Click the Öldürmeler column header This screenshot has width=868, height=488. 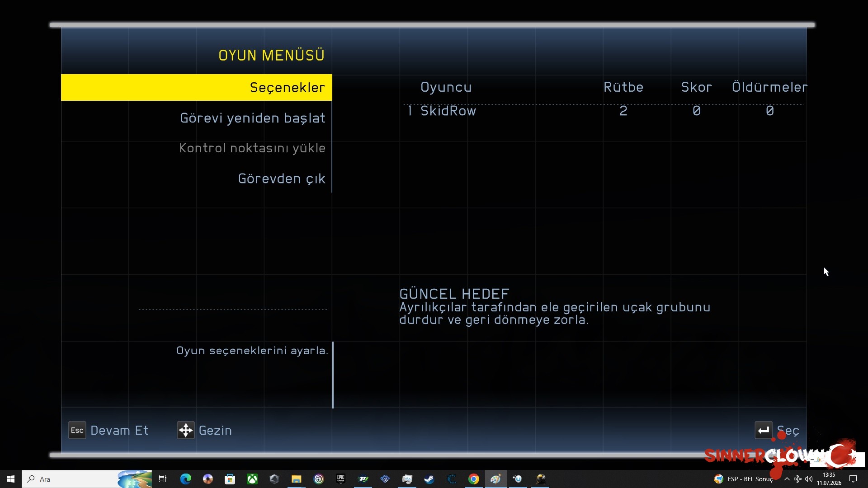click(x=769, y=87)
